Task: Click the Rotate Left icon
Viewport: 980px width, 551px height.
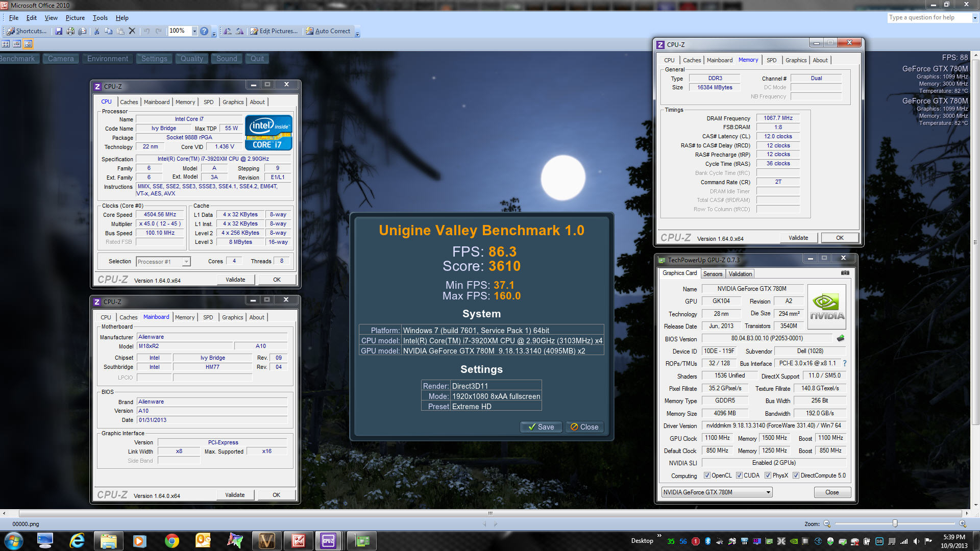Action: click(x=228, y=31)
